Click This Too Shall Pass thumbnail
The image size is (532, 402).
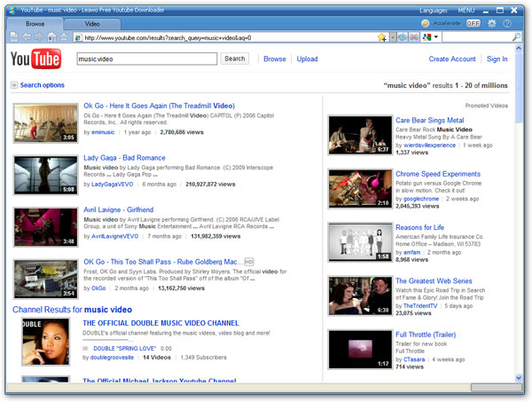point(46,279)
